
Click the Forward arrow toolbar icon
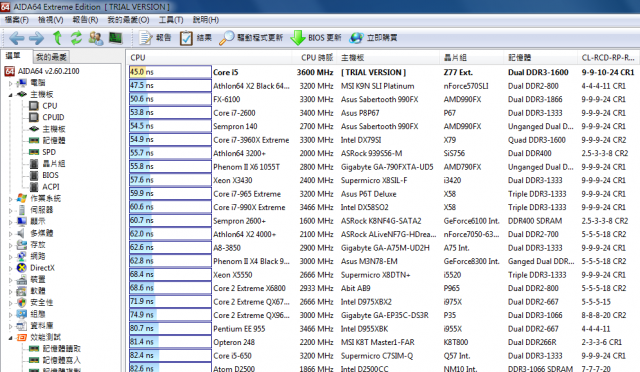point(37,38)
